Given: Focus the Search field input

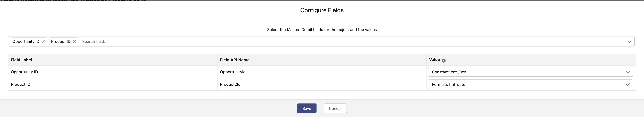Looking at the screenshot, I should pos(350,42).
